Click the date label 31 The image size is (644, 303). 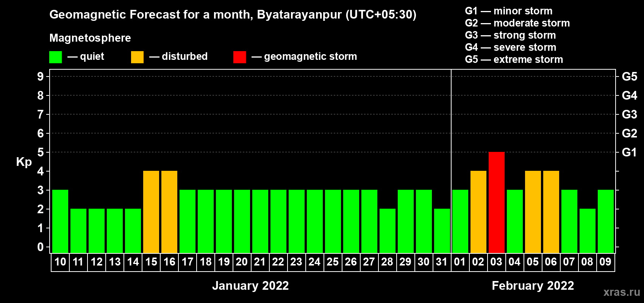[x=442, y=262]
